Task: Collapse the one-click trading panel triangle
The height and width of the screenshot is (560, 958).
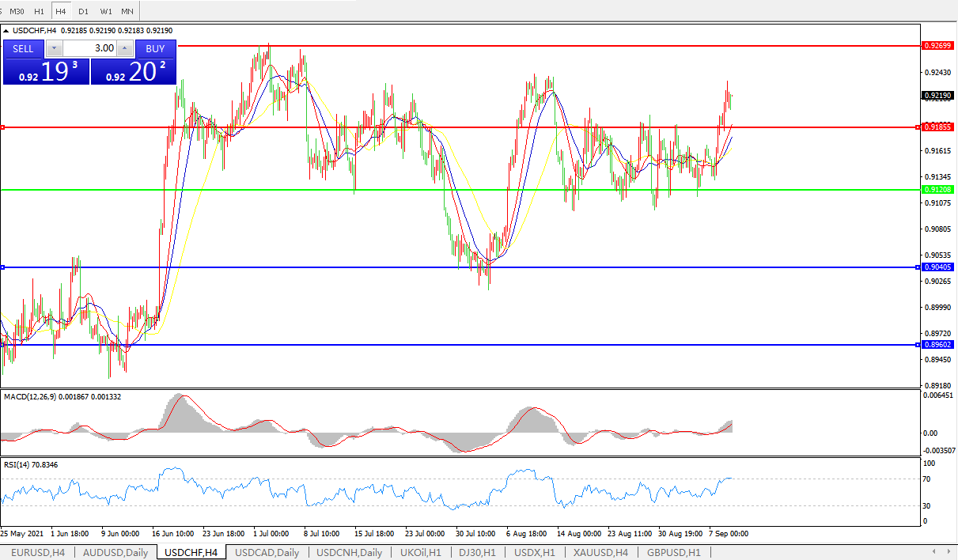Action: [x=6, y=31]
